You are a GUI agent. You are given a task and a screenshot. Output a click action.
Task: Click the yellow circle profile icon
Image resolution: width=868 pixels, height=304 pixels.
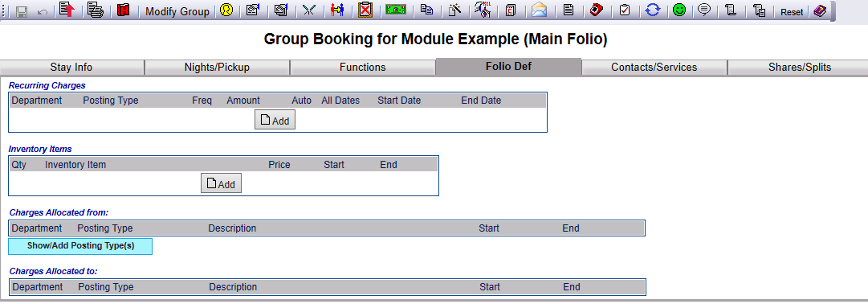point(226,10)
